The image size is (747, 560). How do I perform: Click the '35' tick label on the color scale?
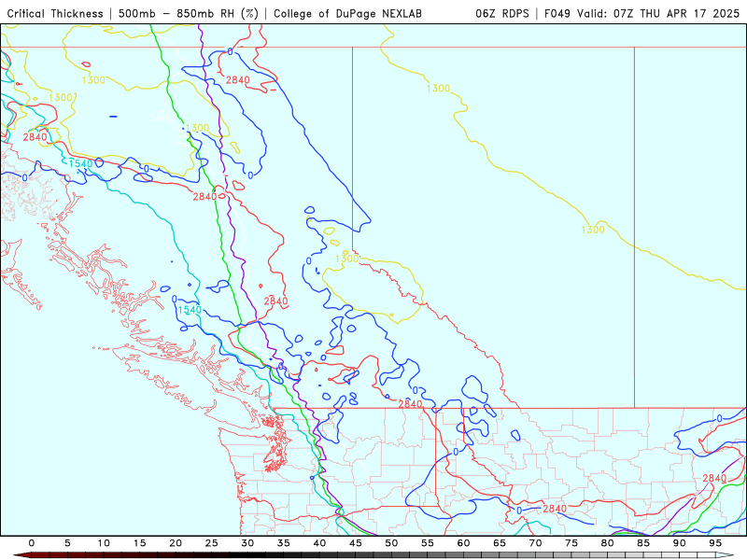(284, 543)
